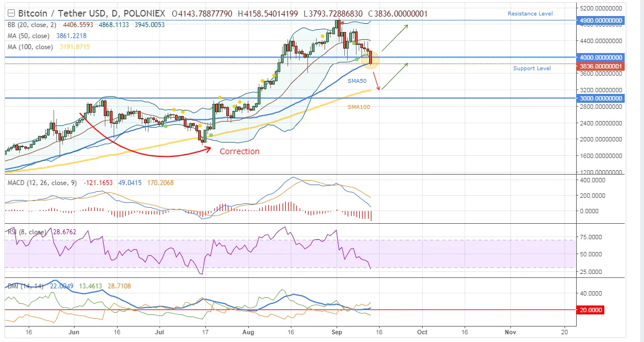Collapse the chart legend with the minus box icon
Viewport: 644px width, 342px height.
tap(11, 14)
